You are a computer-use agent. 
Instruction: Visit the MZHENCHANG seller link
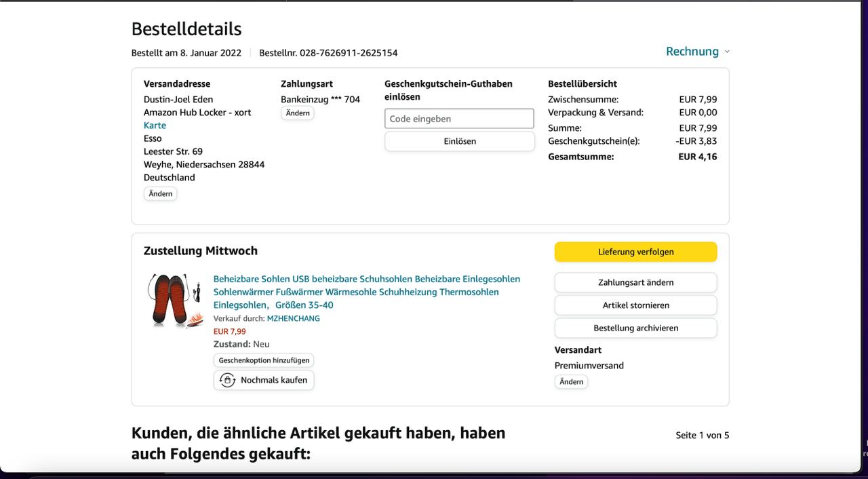pos(293,318)
